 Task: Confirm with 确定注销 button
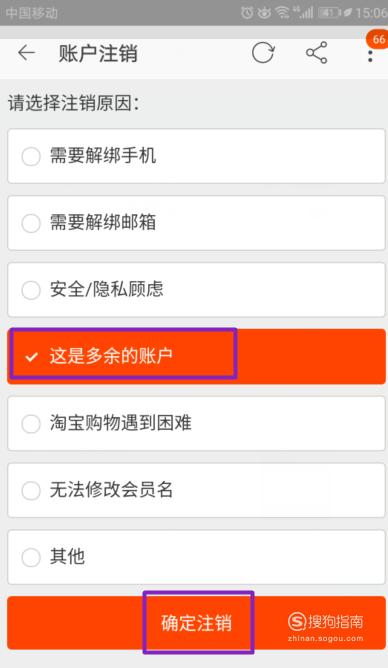tap(196, 623)
